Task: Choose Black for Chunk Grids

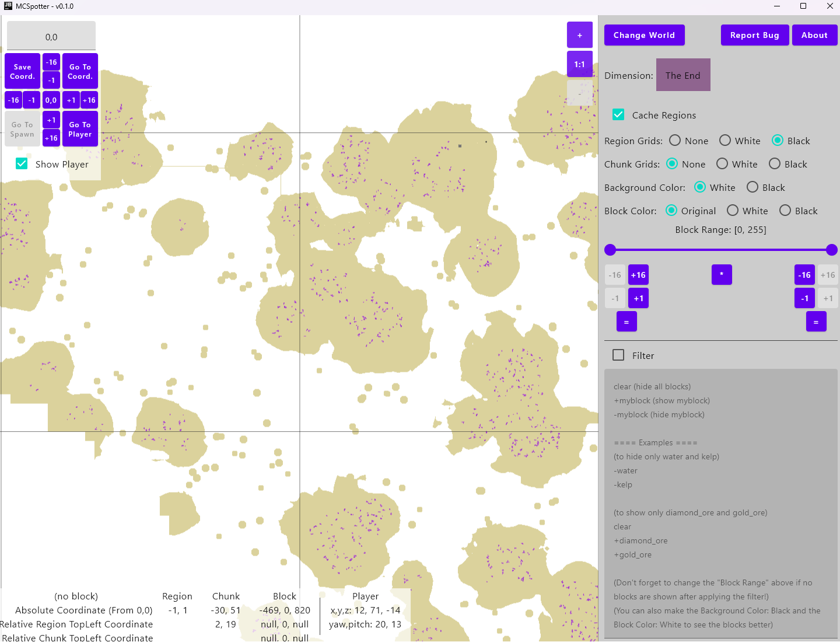Action: tap(775, 164)
